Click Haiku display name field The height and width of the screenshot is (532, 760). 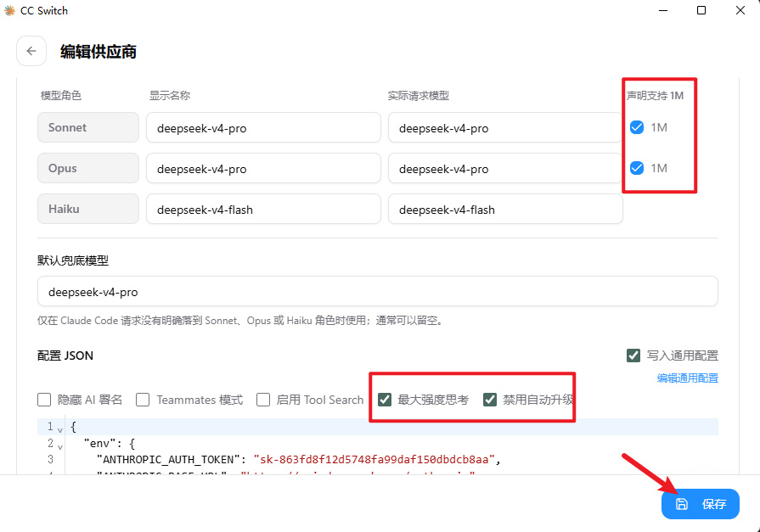click(263, 210)
